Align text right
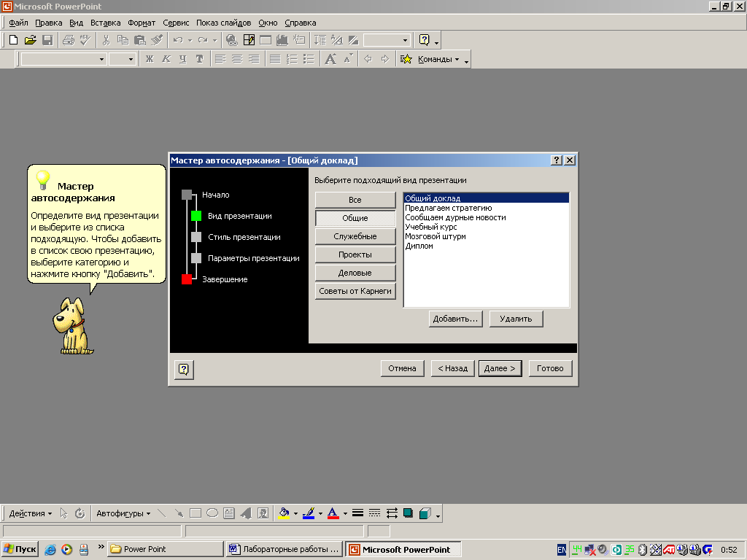 click(254, 59)
